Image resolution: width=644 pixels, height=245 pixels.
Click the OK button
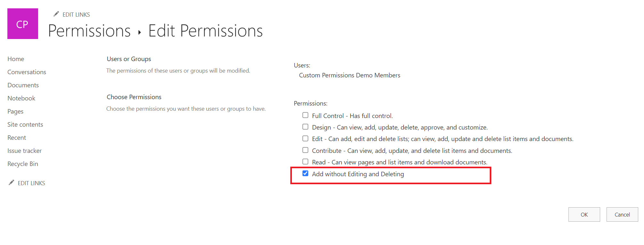(x=584, y=214)
